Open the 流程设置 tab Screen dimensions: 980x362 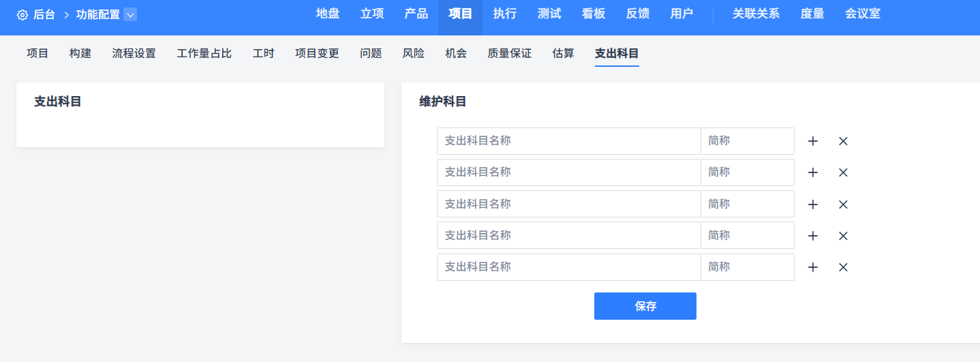(x=134, y=53)
